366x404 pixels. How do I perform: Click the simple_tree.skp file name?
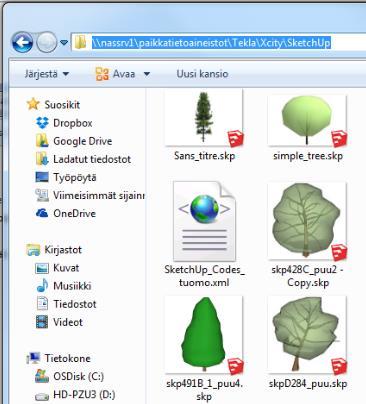point(308,156)
